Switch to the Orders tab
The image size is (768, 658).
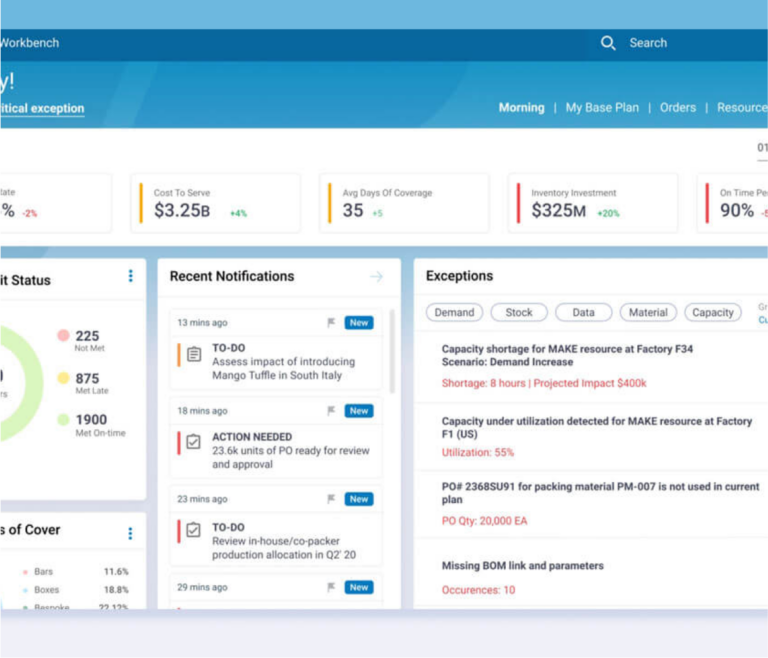678,108
